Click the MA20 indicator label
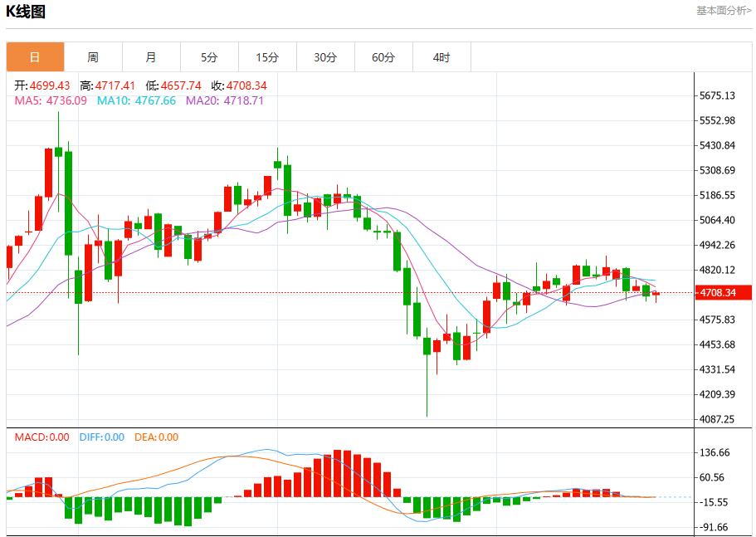The height and width of the screenshot is (537, 756). click(225, 100)
